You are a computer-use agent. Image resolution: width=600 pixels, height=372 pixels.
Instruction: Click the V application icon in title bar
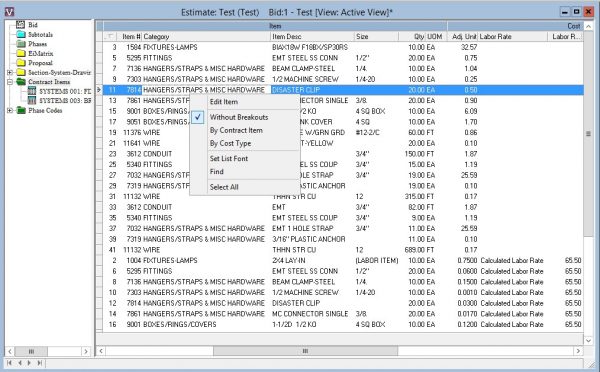point(10,12)
